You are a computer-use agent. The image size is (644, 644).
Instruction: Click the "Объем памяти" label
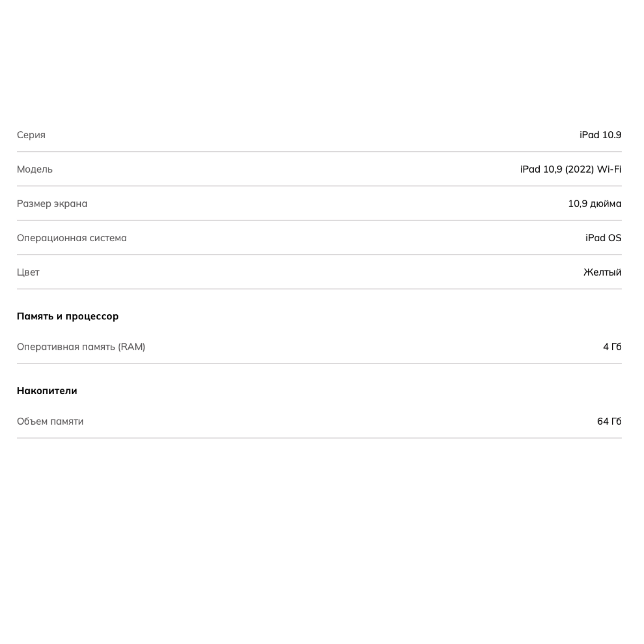50,422
